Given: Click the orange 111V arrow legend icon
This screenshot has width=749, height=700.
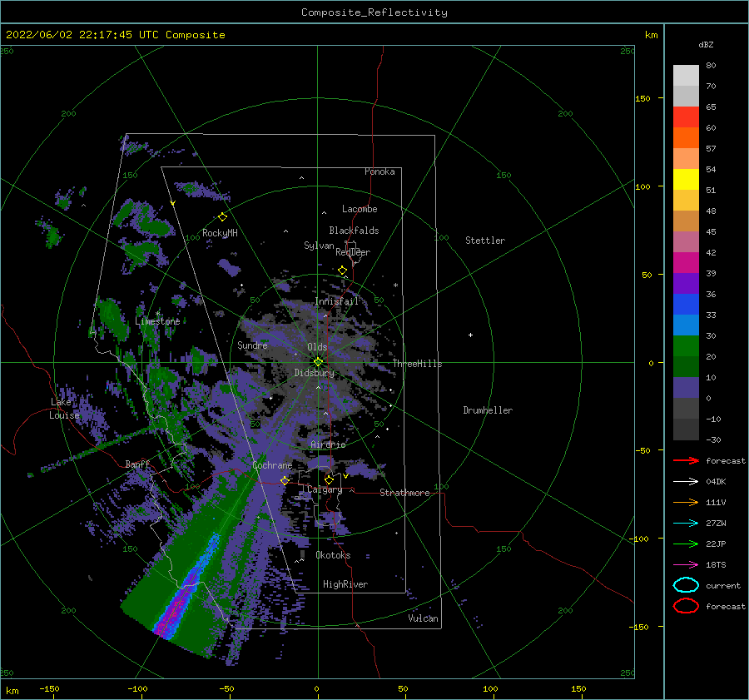Looking at the screenshot, I should (686, 502).
